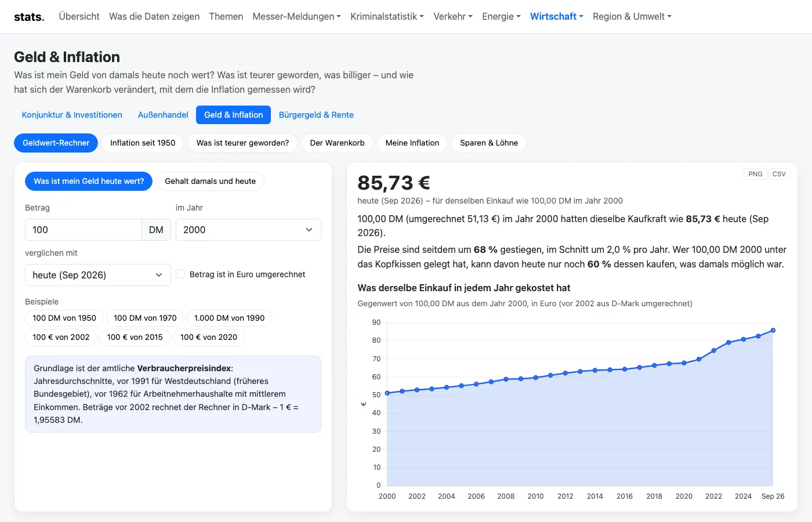Open the Meine Inflation section
Image resolution: width=812 pixels, height=522 pixels.
click(412, 143)
